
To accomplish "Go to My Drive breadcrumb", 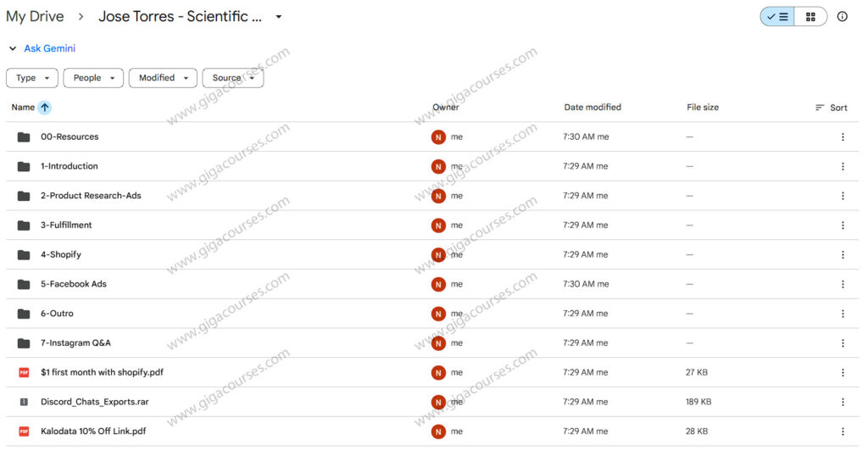I will pos(35,17).
